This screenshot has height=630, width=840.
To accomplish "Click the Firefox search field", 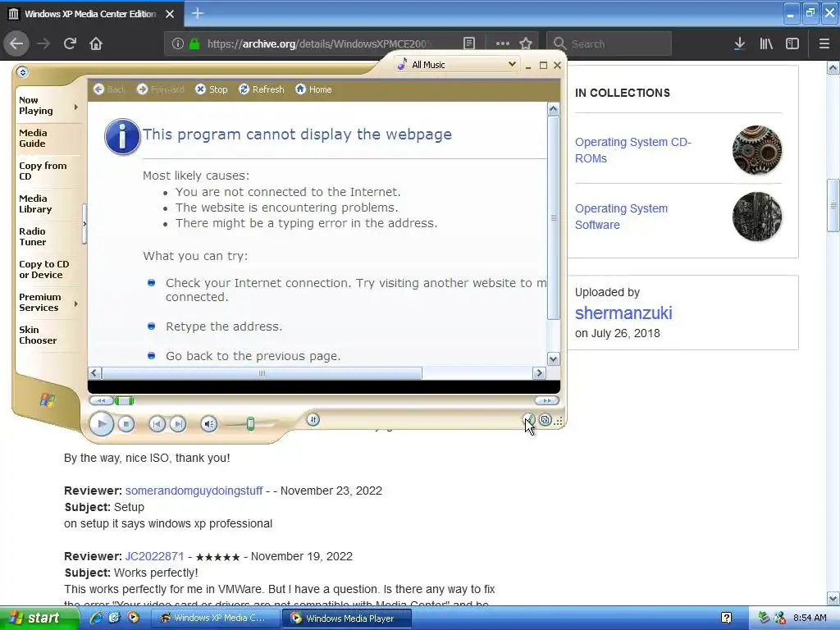I will (609, 44).
